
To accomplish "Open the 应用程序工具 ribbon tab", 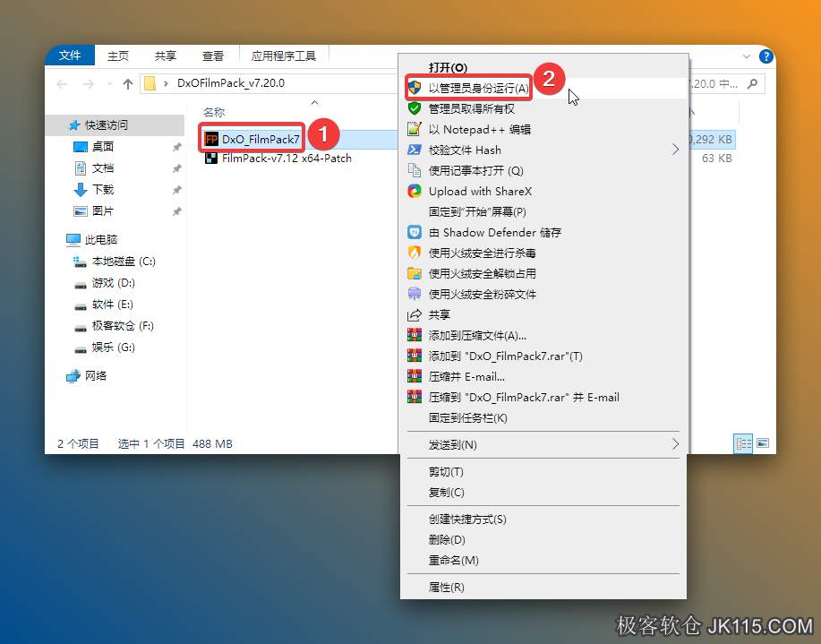I will 284,56.
